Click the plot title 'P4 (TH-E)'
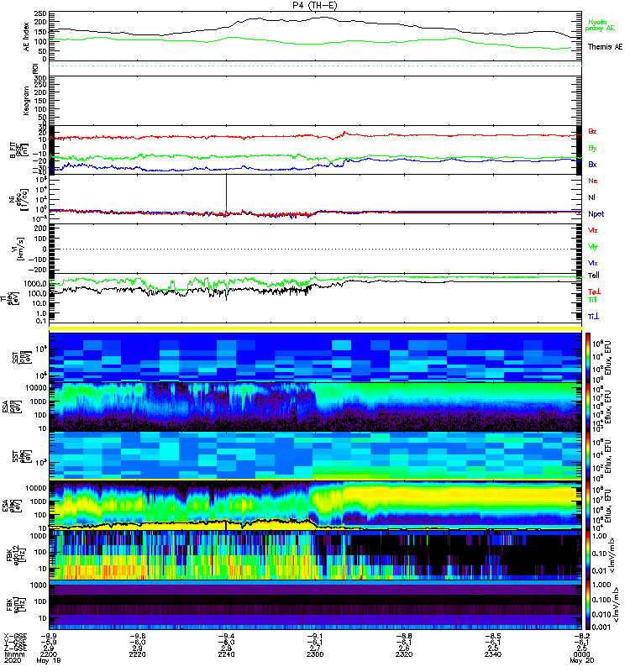 [x=315, y=5]
